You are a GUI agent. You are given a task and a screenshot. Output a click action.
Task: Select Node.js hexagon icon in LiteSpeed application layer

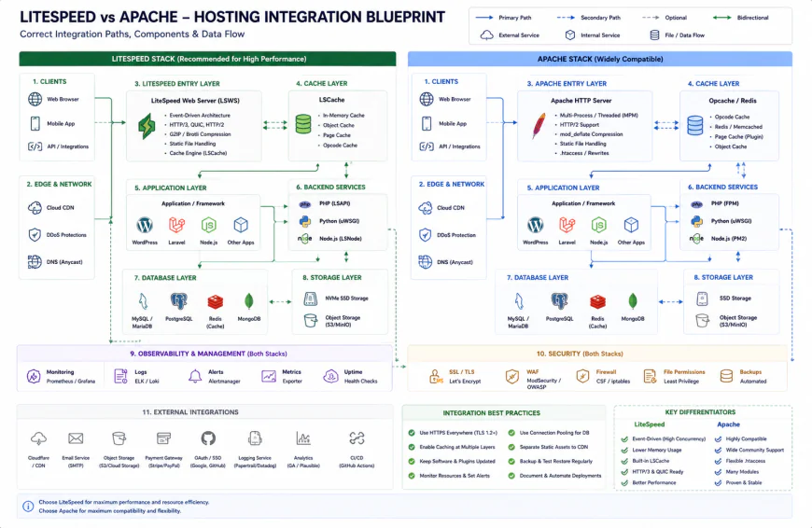point(208,225)
